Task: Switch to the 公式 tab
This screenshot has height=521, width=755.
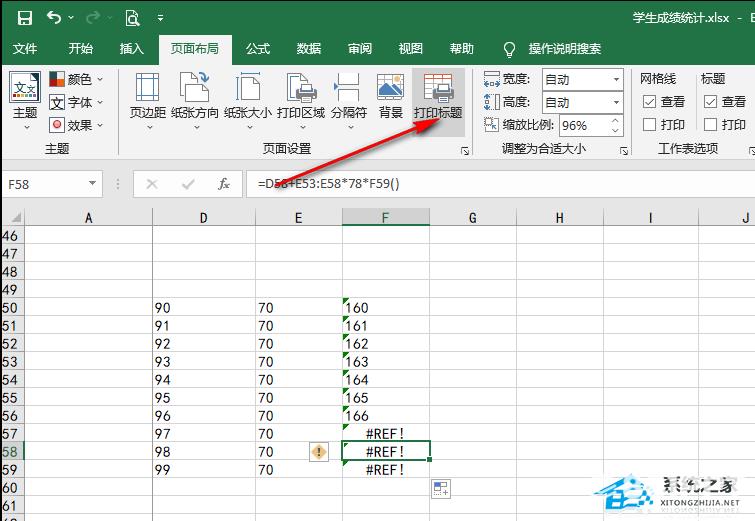Action: click(258, 49)
